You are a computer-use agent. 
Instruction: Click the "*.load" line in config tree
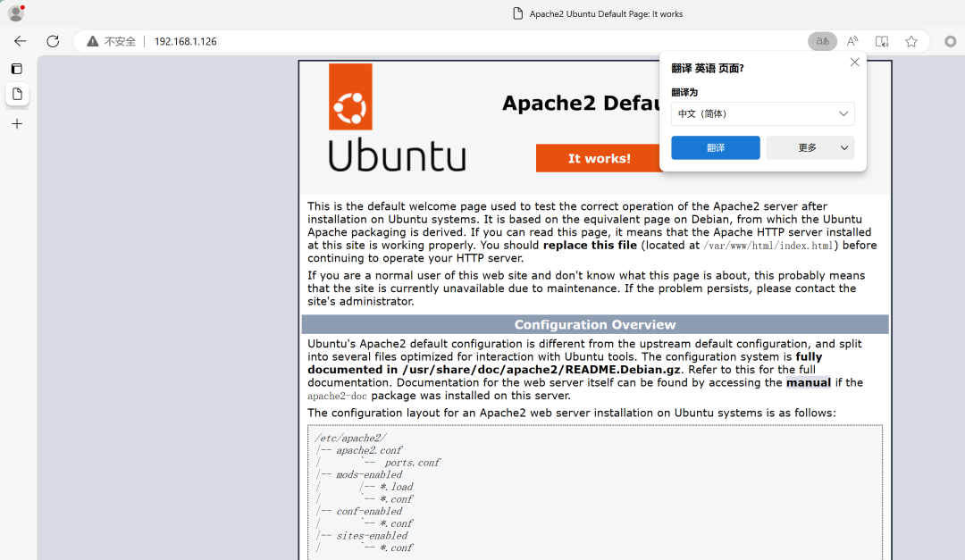pyautogui.click(x=397, y=487)
